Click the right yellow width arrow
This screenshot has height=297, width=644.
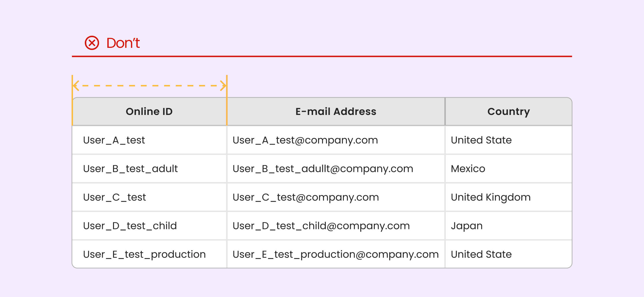coord(223,86)
